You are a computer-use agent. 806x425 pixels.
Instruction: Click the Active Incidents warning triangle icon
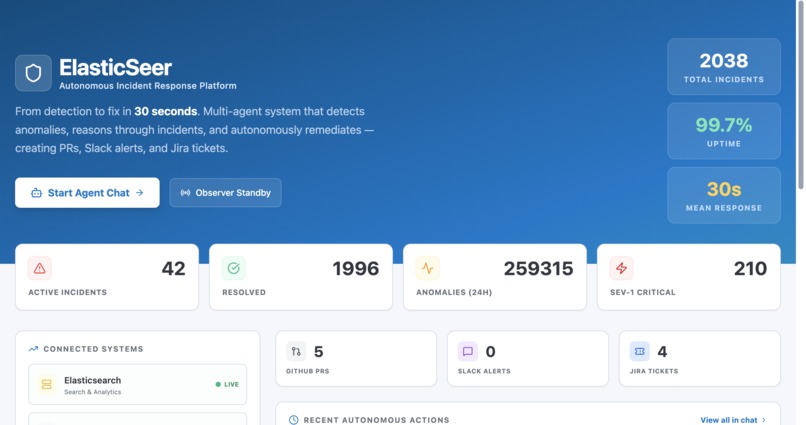40,268
